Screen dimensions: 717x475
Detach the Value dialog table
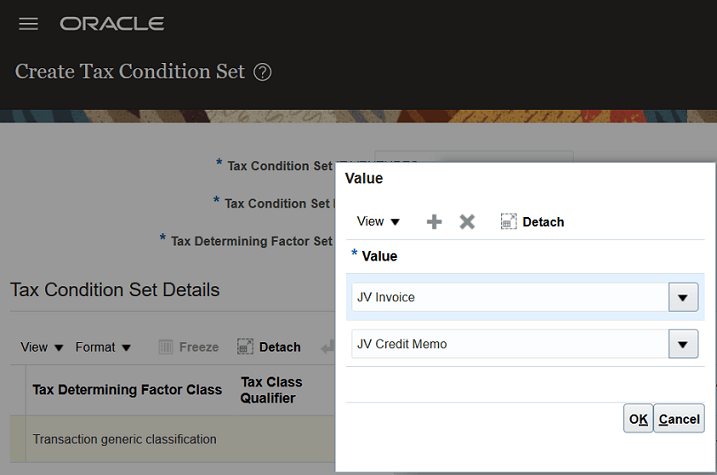[x=532, y=221]
